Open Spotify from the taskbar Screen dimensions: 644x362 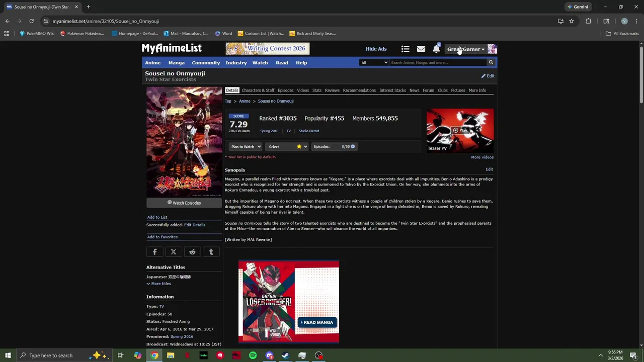click(x=253, y=355)
